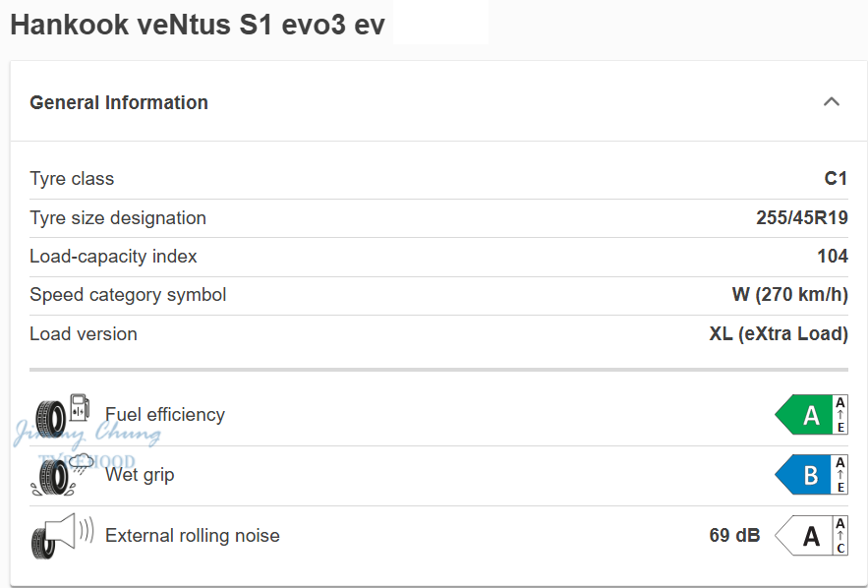The height and width of the screenshot is (588, 868).
Task: Click the 69 dB noise value
Action: pyautogui.click(x=734, y=536)
